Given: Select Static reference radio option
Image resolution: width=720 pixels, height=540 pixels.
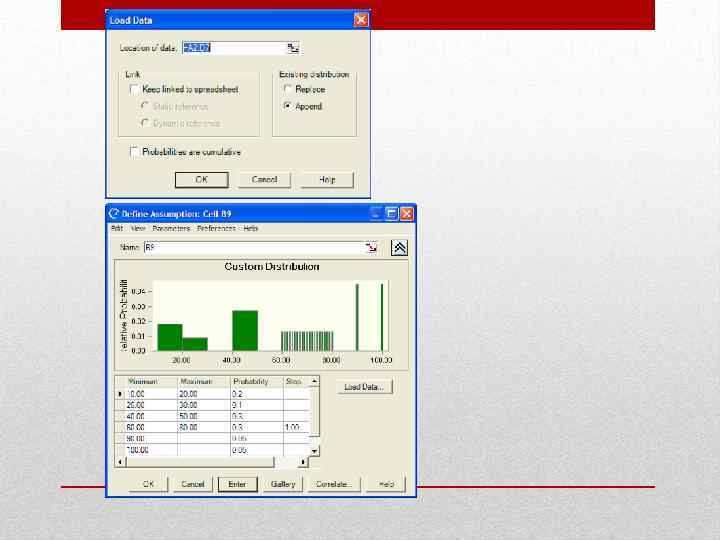Looking at the screenshot, I should pyautogui.click(x=145, y=106).
